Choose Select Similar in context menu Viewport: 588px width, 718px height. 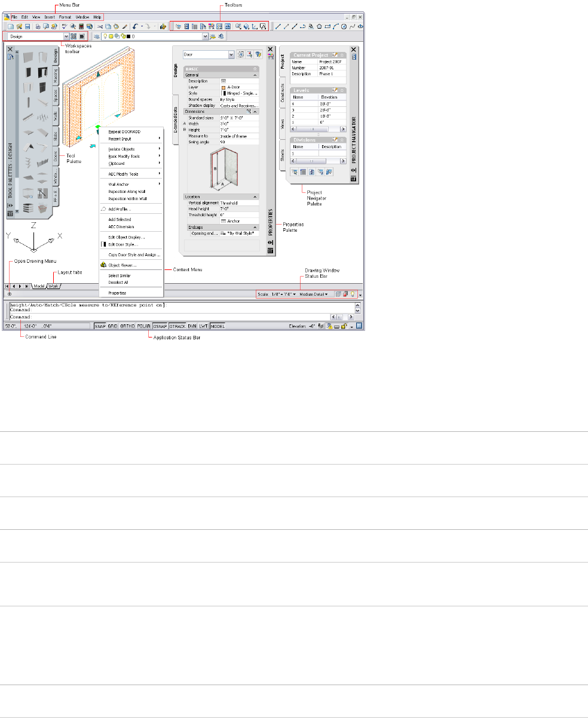pyautogui.click(x=120, y=275)
